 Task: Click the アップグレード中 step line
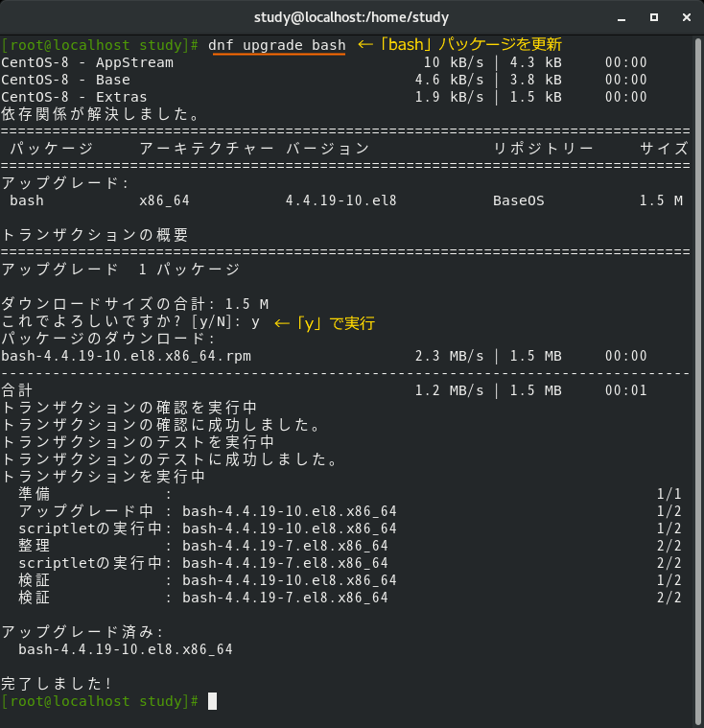coord(350,511)
